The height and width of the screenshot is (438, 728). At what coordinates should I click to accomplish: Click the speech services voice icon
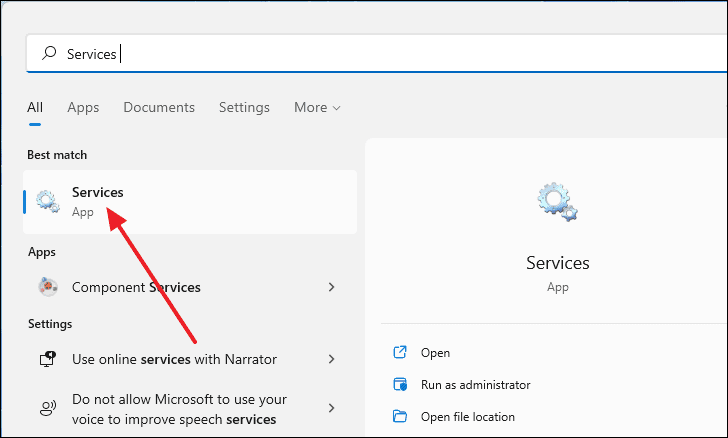[48, 408]
